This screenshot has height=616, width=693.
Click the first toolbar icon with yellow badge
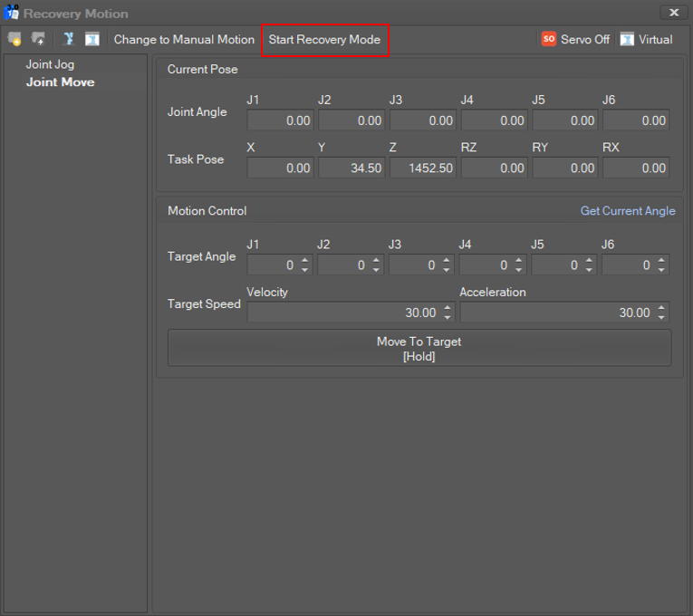point(14,39)
